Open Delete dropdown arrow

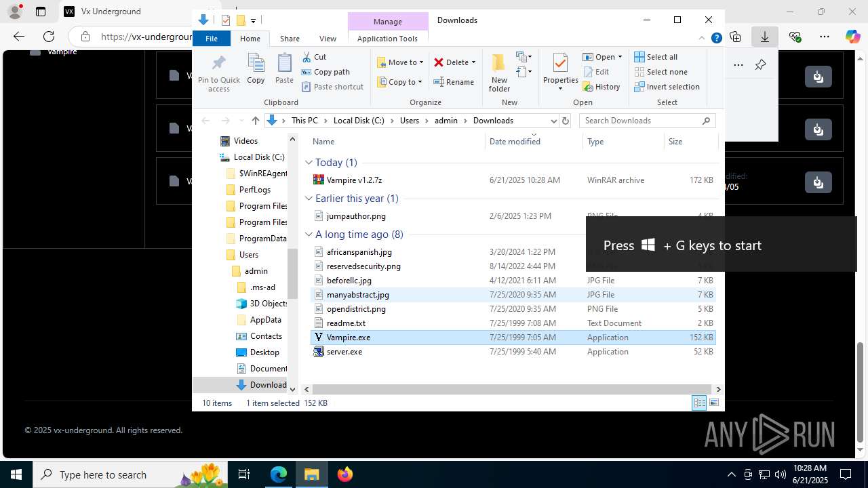pyautogui.click(x=473, y=62)
